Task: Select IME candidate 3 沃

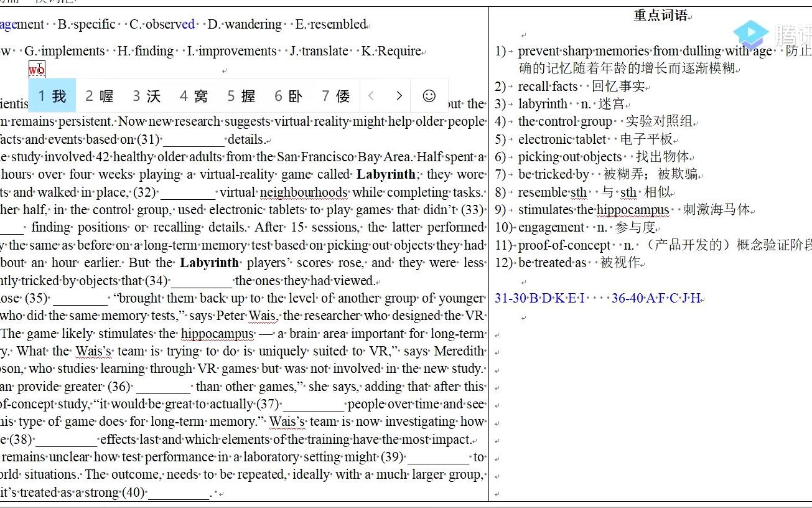Action: (147, 96)
